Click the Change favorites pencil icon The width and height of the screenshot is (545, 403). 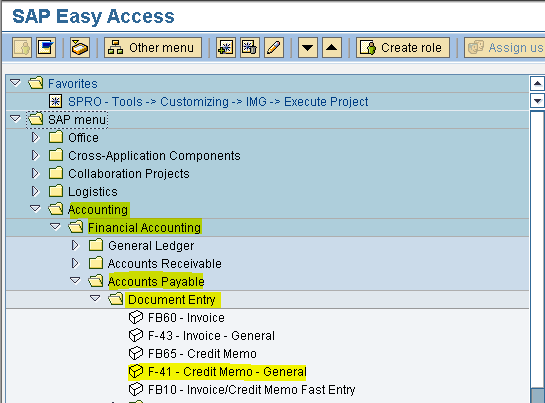274,47
